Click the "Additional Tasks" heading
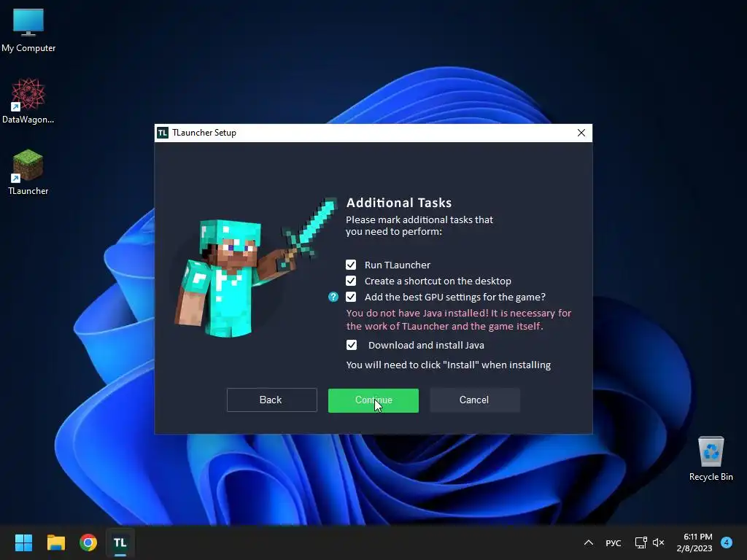747x560 pixels. coord(399,203)
